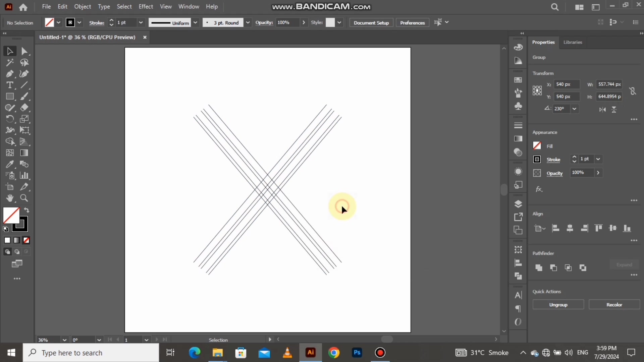Choose the Paintbrush tool

[x=24, y=97]
